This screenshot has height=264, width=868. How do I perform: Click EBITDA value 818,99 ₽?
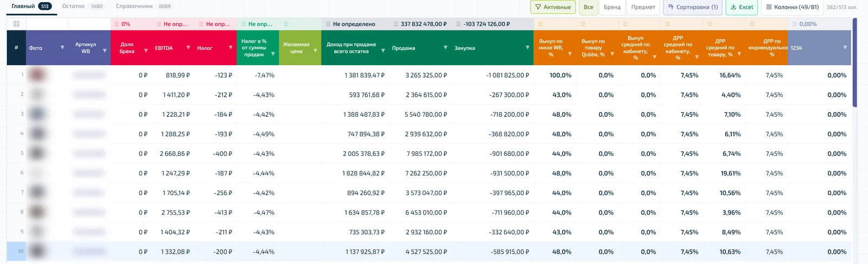178,76
